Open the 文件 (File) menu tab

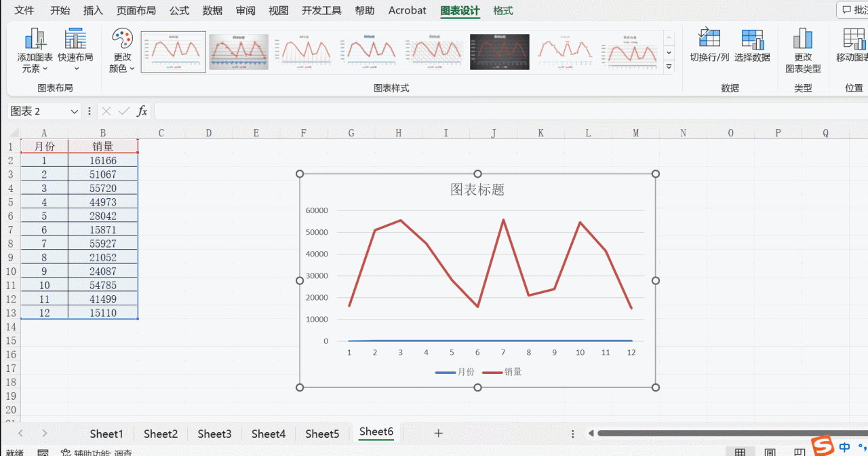click(24, 11)
